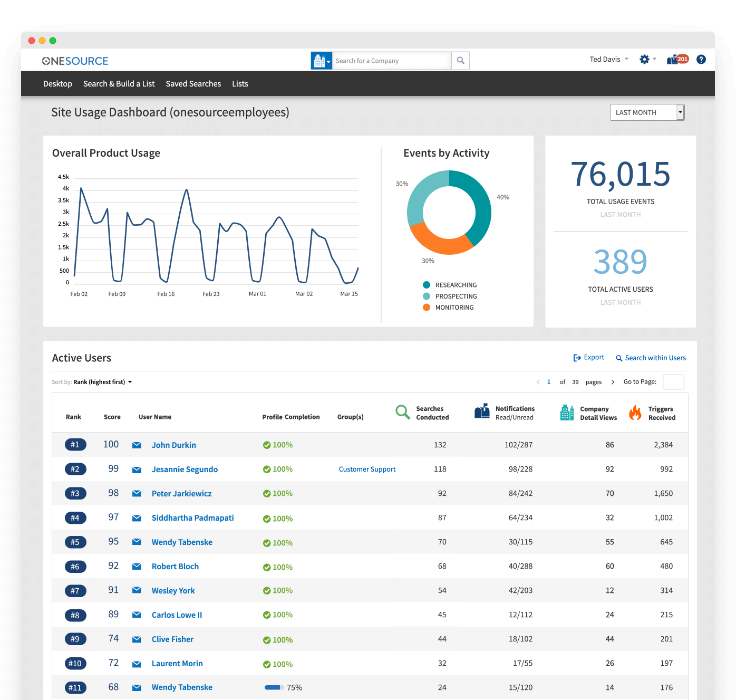Open the LAST MONTH time range dropdown
This screenshot has height=700, width=736.
pos(647,112)
